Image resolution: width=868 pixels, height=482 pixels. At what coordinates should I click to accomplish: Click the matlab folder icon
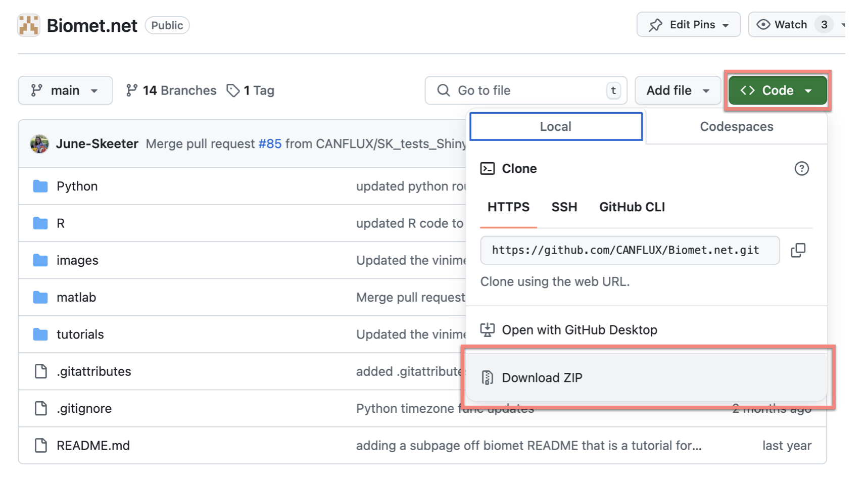click(x=40, y=297)
